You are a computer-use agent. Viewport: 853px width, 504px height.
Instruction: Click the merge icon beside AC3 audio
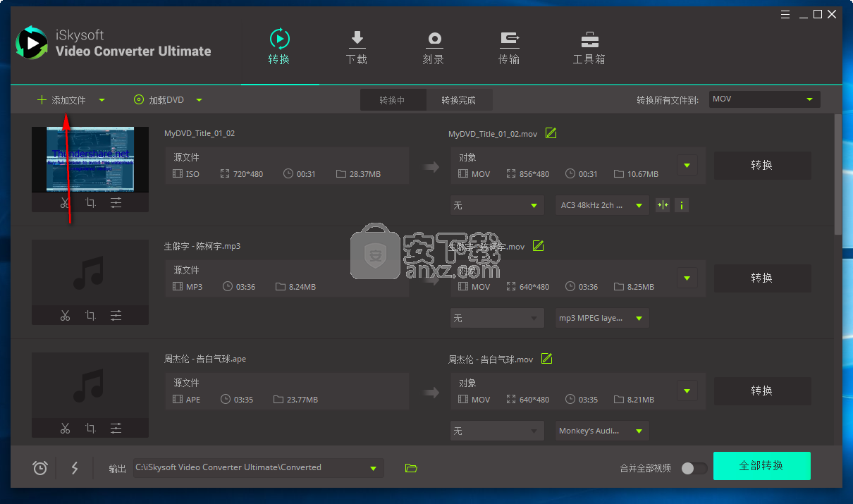point(663,206)
